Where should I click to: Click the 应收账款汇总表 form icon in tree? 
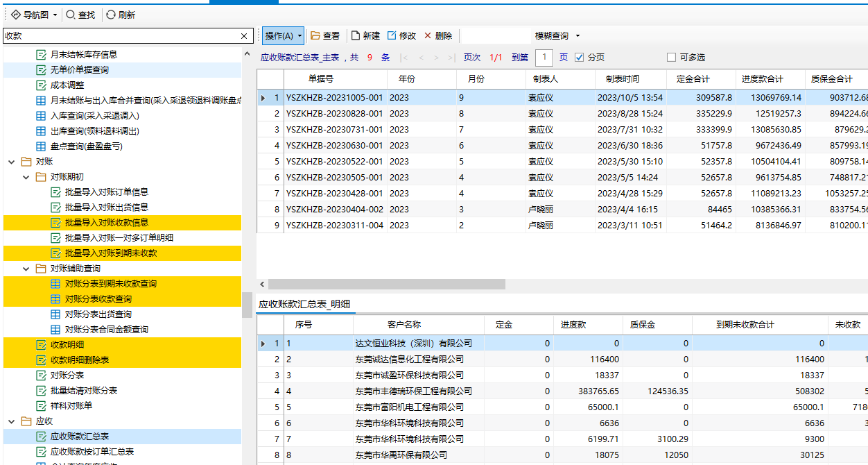point(41,437)
